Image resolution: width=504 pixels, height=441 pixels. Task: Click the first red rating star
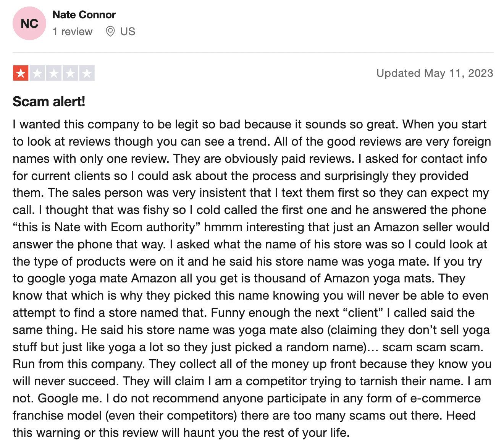[21, 73]
